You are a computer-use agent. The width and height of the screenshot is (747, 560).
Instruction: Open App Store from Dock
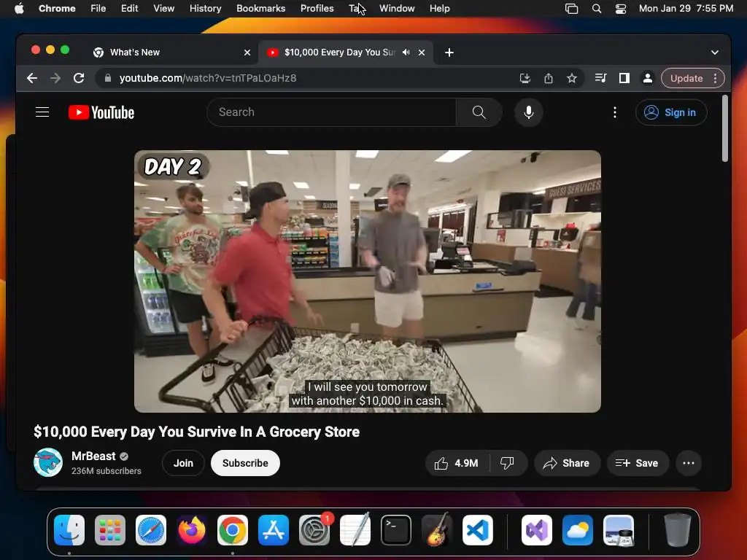coord(274,530)
